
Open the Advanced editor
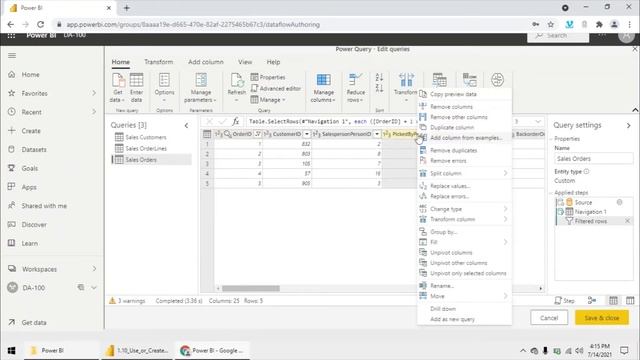[276, 88]
